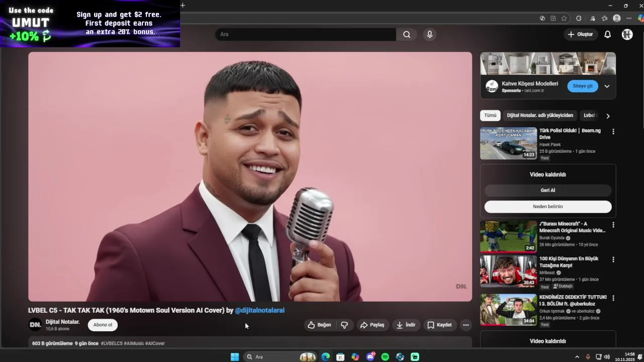Select the Tümü filter chip
The width and height of the screenshot is (644, 362).
(x=490, y=116)
